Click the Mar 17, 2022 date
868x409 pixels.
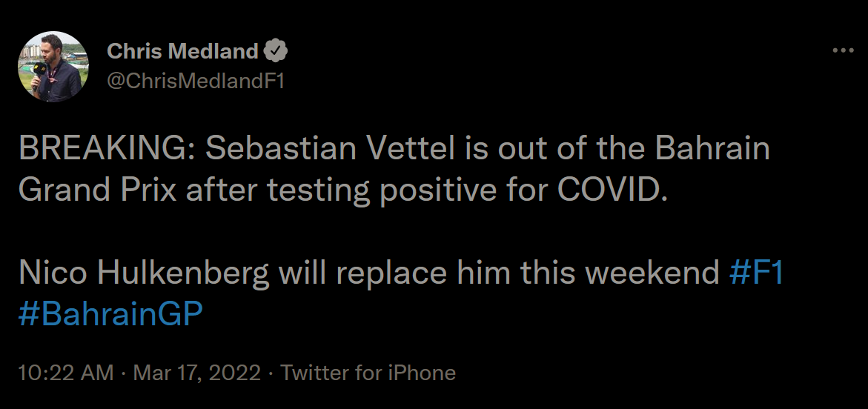[196, 373]
